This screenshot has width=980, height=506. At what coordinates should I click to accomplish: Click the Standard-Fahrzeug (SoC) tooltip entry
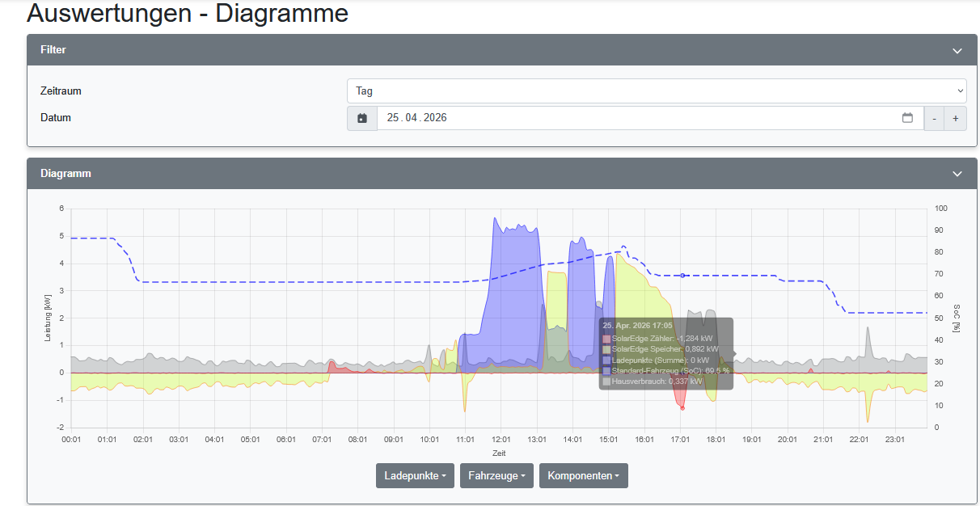[x=666, y=370]
